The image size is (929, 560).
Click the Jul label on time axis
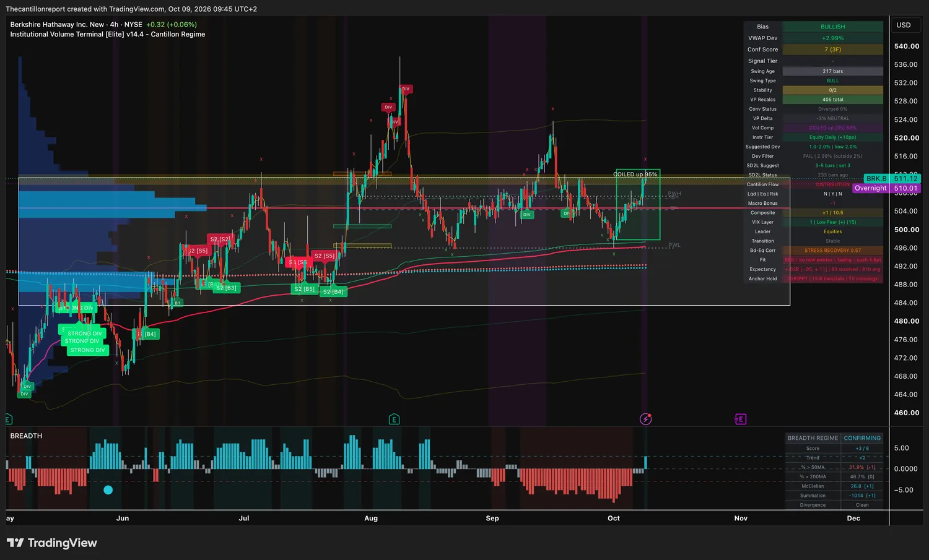244,519
